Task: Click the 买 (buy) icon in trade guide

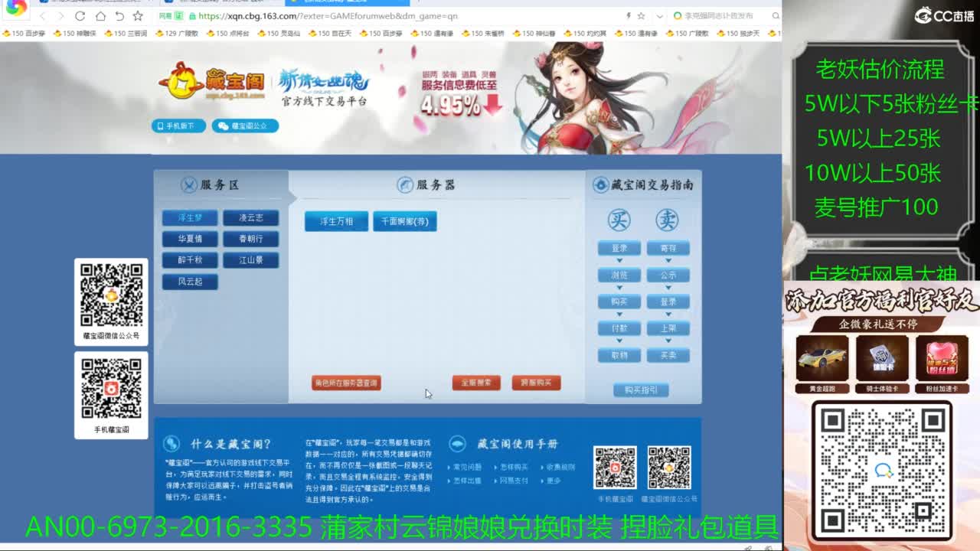Action: point(619,220)
